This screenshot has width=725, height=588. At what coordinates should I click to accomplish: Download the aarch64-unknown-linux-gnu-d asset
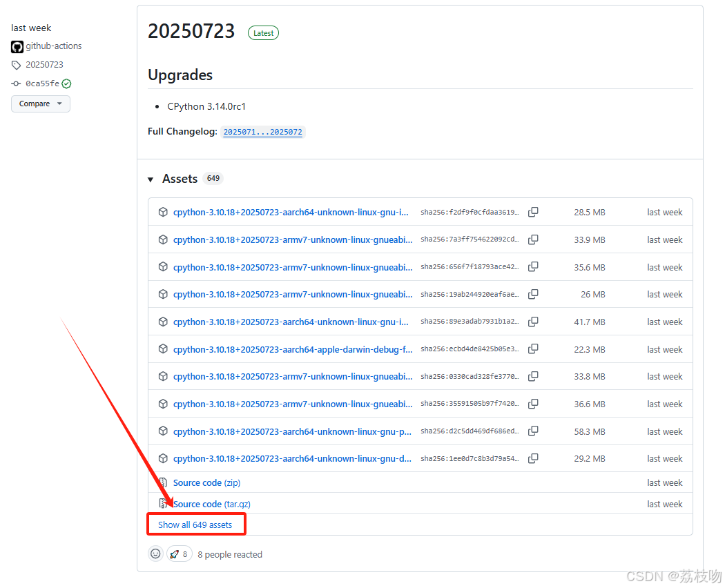292,458
